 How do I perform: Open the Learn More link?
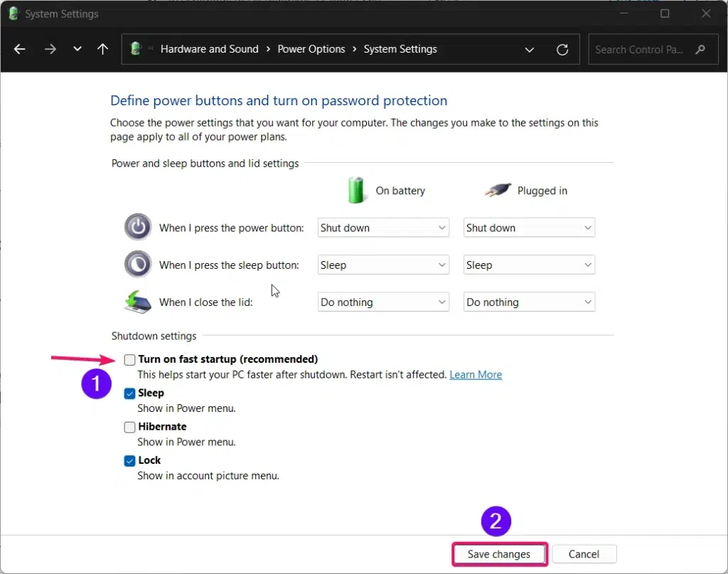[476, 375]
